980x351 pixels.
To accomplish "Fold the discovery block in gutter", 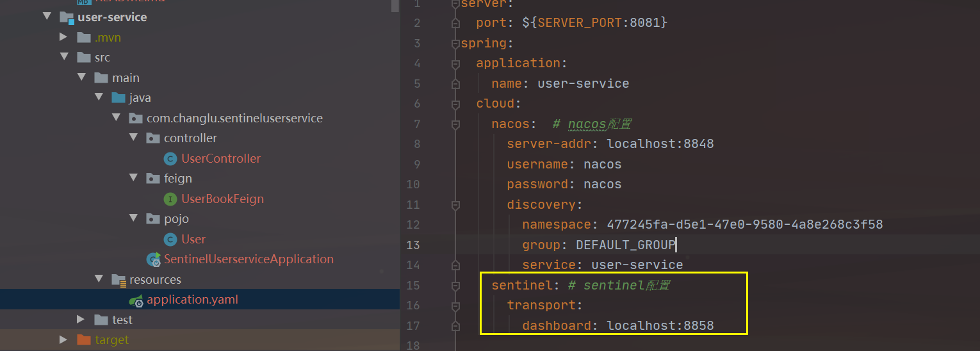I will [x=455, y=205].
